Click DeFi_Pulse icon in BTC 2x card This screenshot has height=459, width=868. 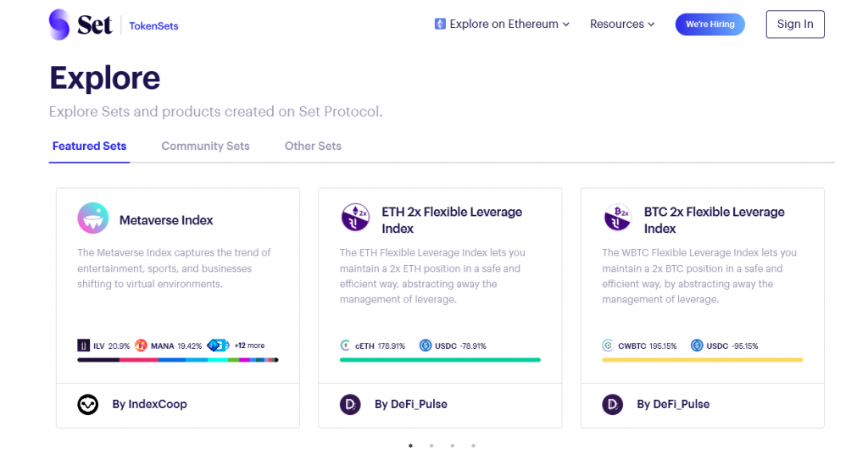[612, 405]
